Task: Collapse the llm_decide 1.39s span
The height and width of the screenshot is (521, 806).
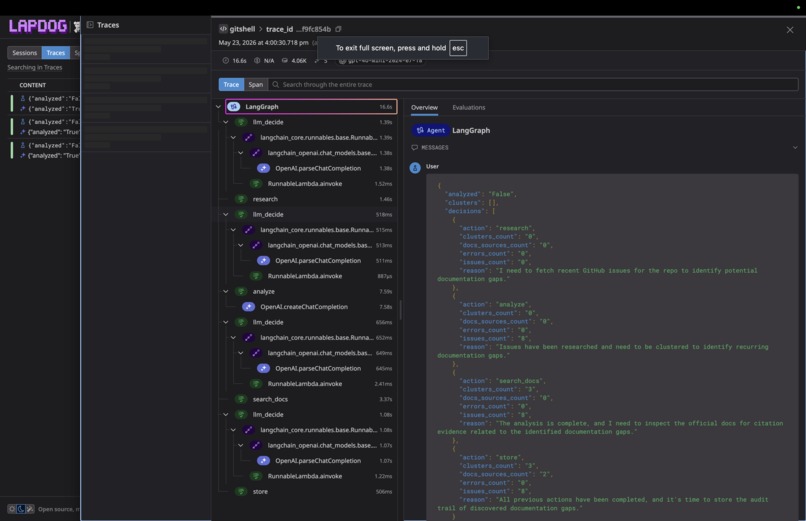Action: [x=226, y=122]
